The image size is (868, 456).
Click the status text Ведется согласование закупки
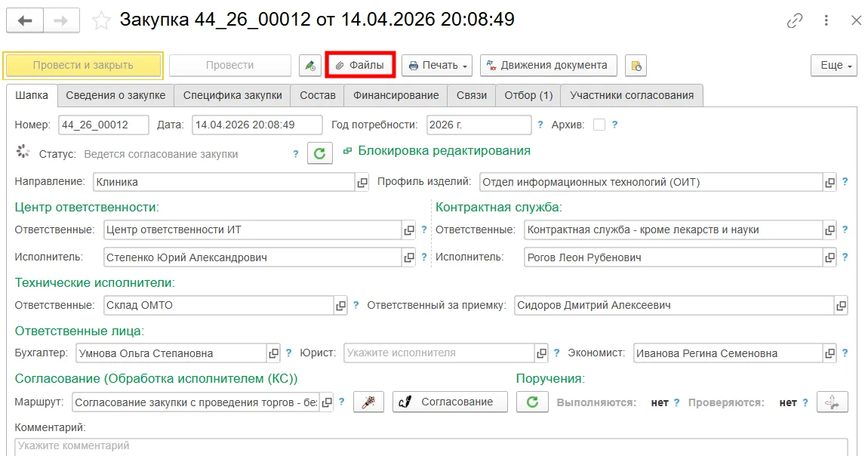[x=161, y=155]
